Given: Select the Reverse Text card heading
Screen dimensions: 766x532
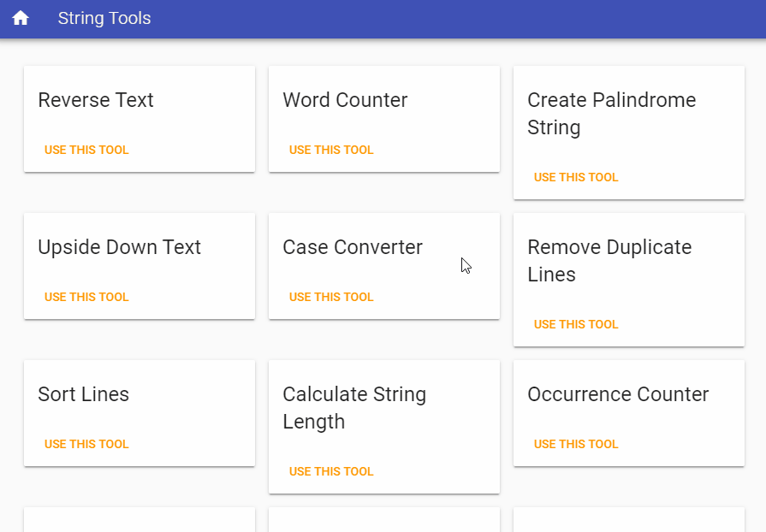Looking at the screenshot, I should 96,100.
